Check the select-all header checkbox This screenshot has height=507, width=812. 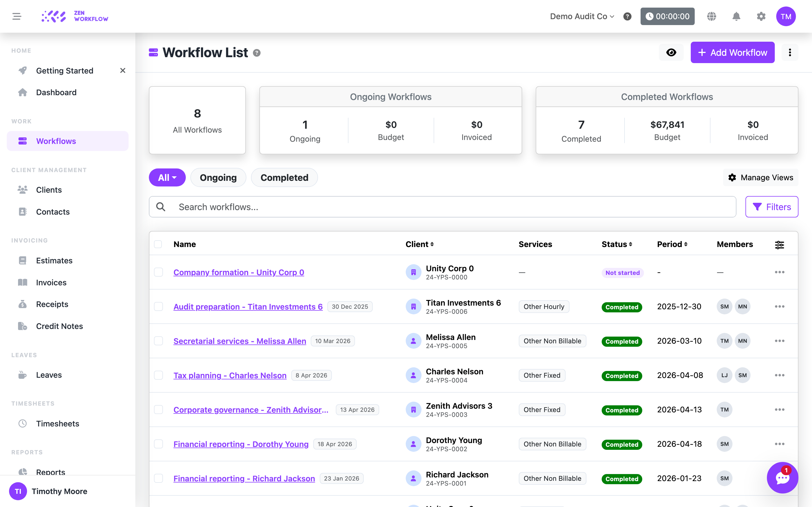158,244
